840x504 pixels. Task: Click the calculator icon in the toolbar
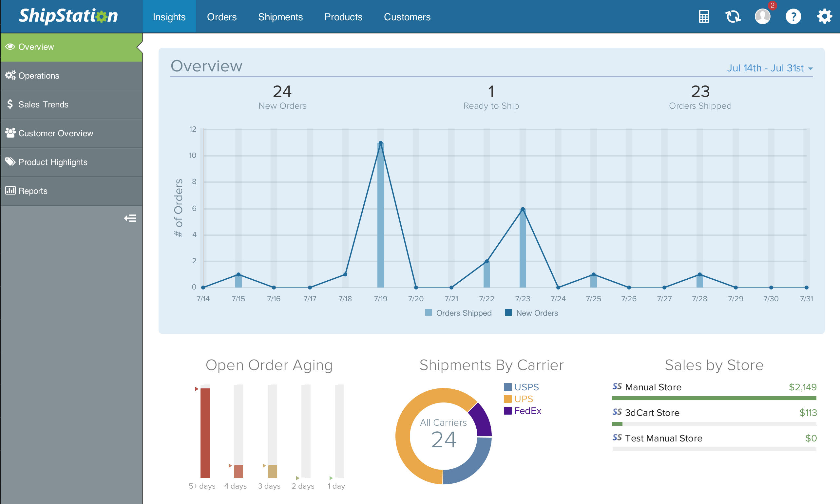(704, 17)
